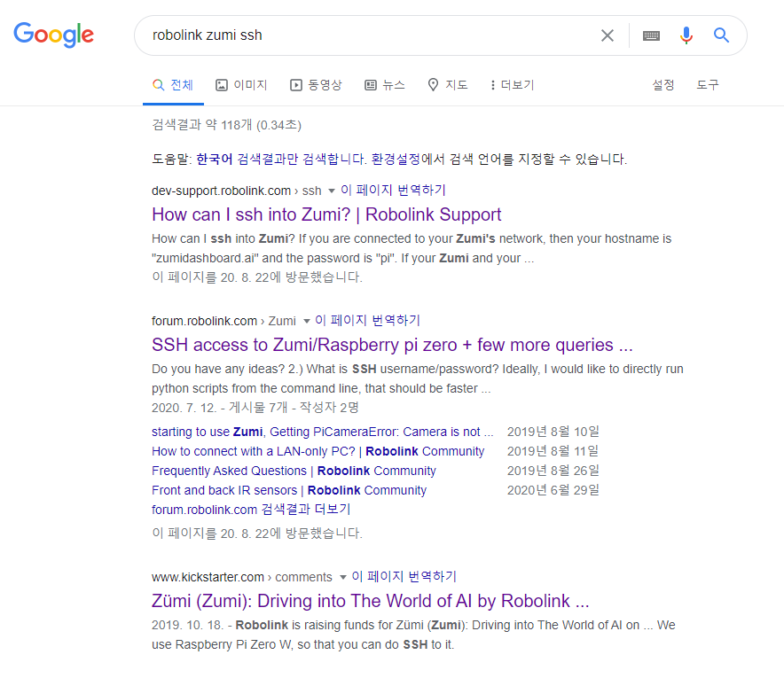Viewport: 784px width, 678px height.
Task: Open 'Zümi (Zumi): Driving into The World of AI' result
Action: point(371,601)
